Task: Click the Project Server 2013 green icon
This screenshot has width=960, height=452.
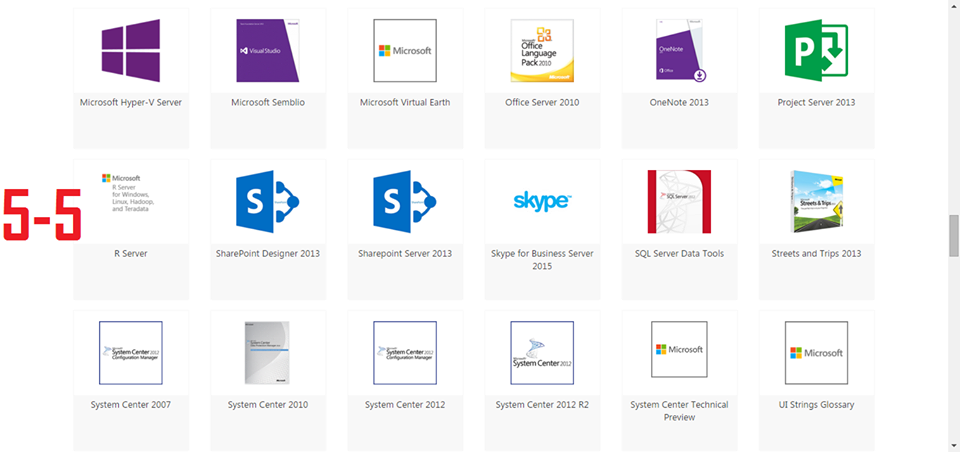Action: 816,50
